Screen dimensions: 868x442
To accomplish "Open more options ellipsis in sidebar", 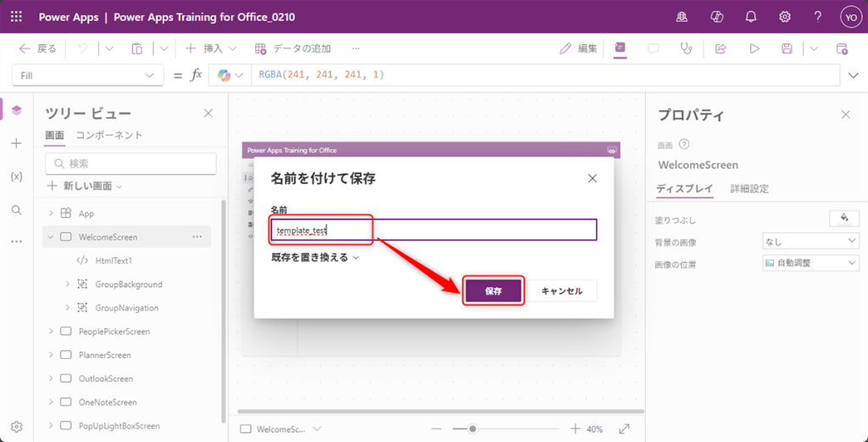I will pos(17,242).
